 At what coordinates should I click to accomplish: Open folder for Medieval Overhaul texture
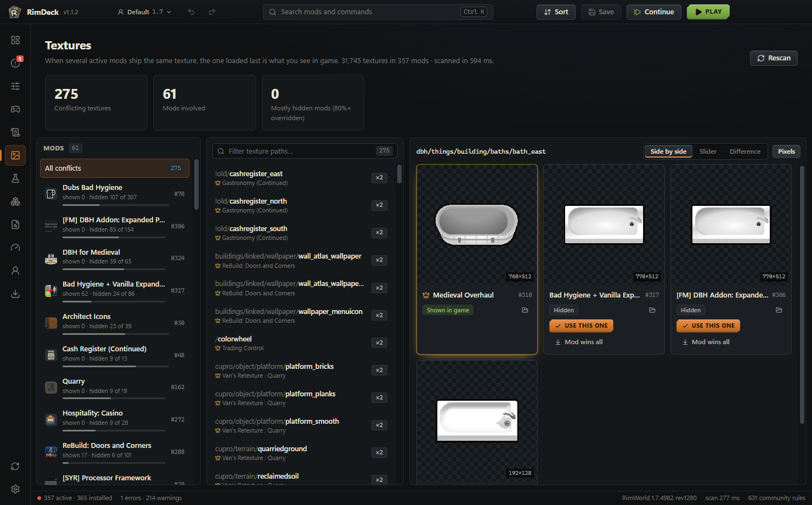tap(525, 310)
